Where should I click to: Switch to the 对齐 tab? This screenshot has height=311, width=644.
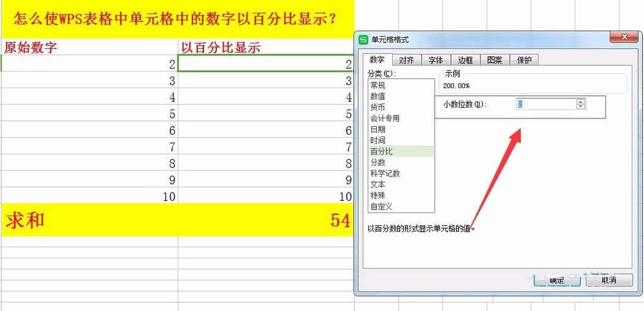click(406, 60)
